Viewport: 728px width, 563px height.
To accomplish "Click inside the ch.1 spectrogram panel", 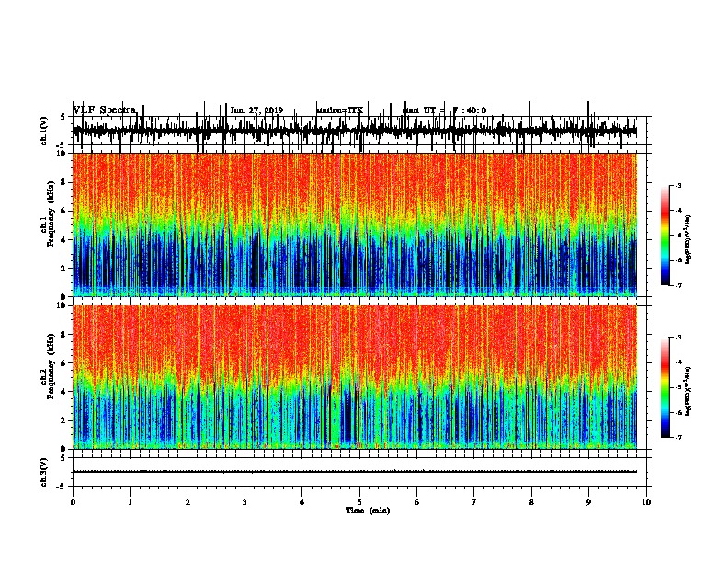I will 355,224.
